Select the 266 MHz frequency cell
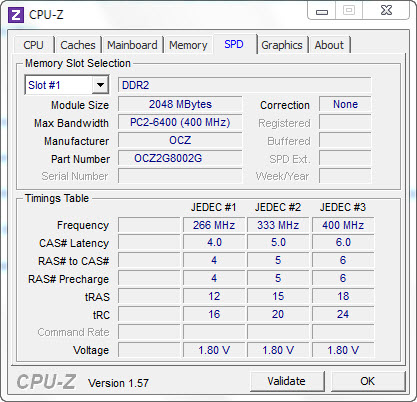The height and width of the screenshot is (402, 417). (x=214, y=225)
